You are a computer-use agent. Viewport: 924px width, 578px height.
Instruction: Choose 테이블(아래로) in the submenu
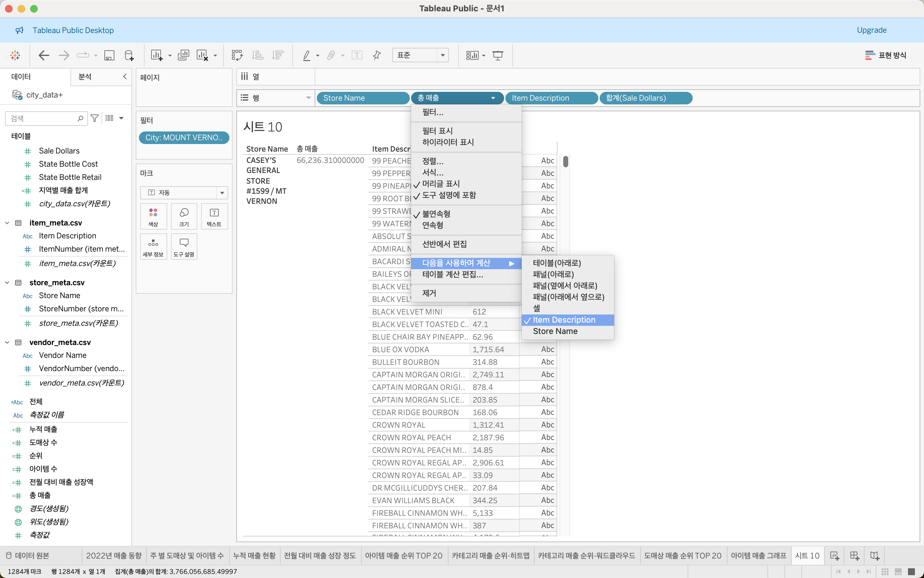[557, 263]
